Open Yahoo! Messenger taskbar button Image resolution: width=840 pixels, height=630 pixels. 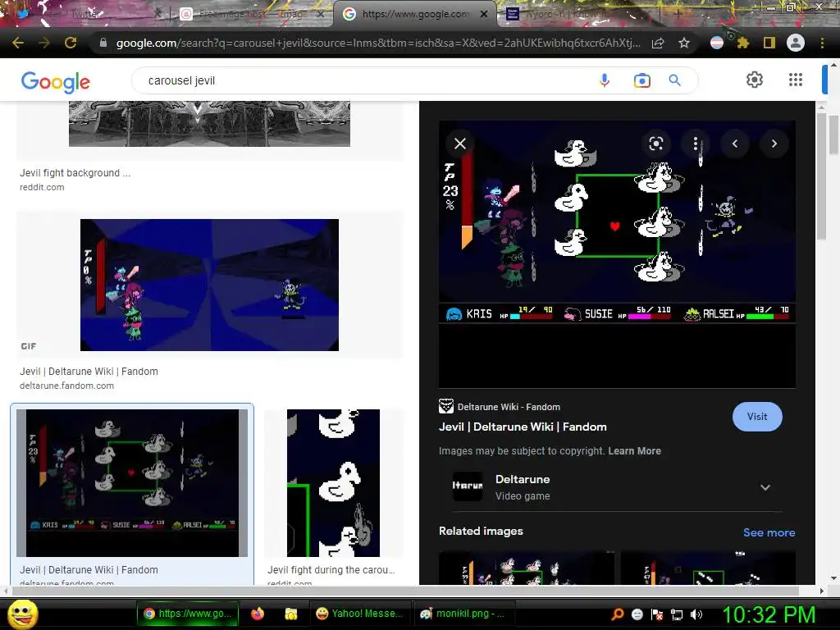[360, 614]
